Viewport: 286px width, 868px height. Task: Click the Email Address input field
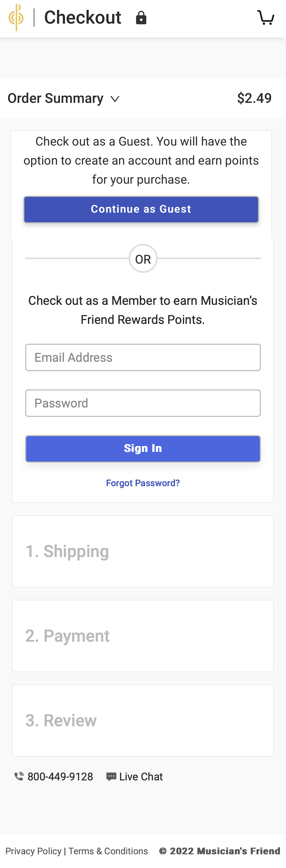(x=143, y=357)
